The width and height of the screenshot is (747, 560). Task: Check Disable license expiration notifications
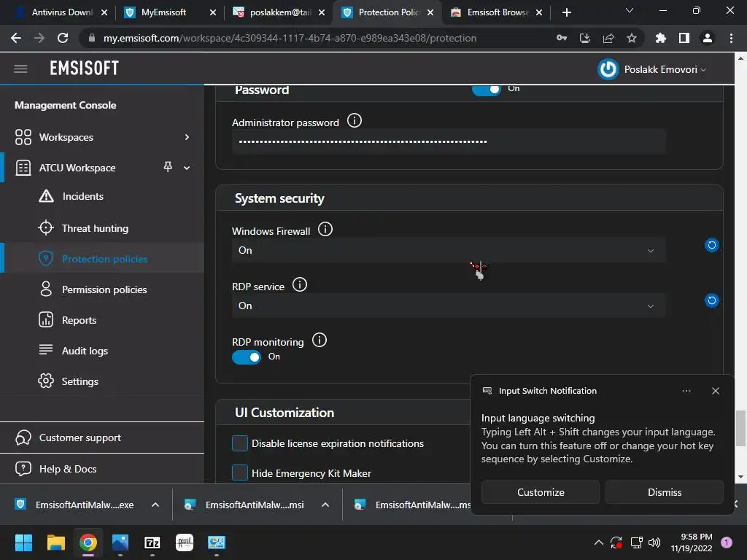coord(239,443)
